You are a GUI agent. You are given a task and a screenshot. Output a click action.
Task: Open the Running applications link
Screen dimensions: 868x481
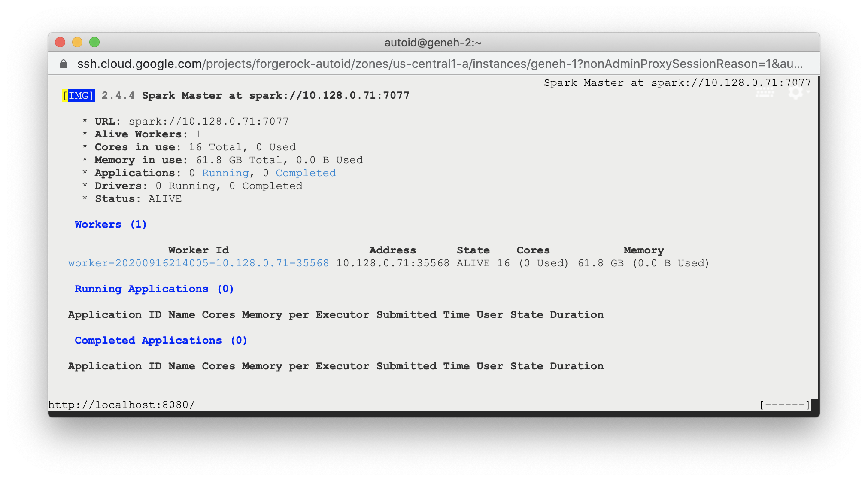click(225, 173)
